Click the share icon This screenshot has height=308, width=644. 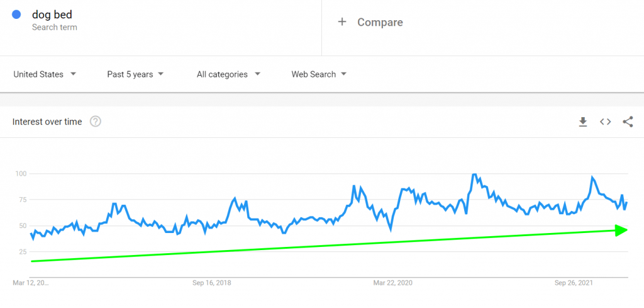(627, 122)
